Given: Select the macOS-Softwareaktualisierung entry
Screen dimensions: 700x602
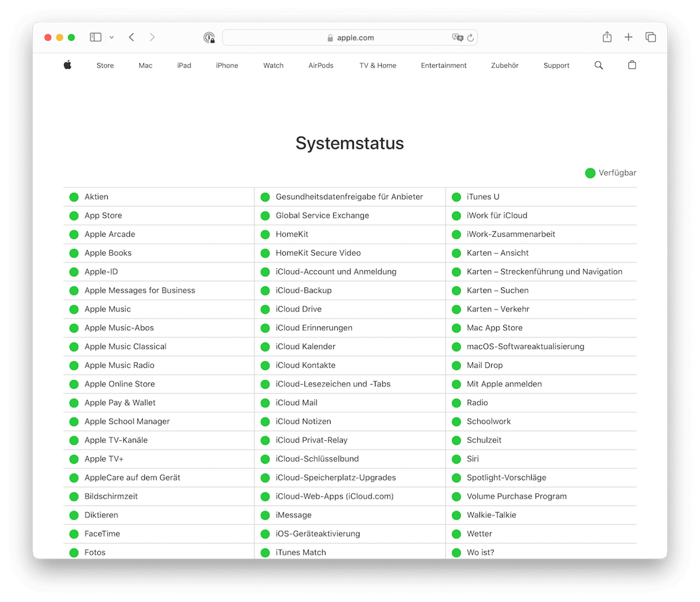Looking at the screenshot, I should [x=541, y=347].
